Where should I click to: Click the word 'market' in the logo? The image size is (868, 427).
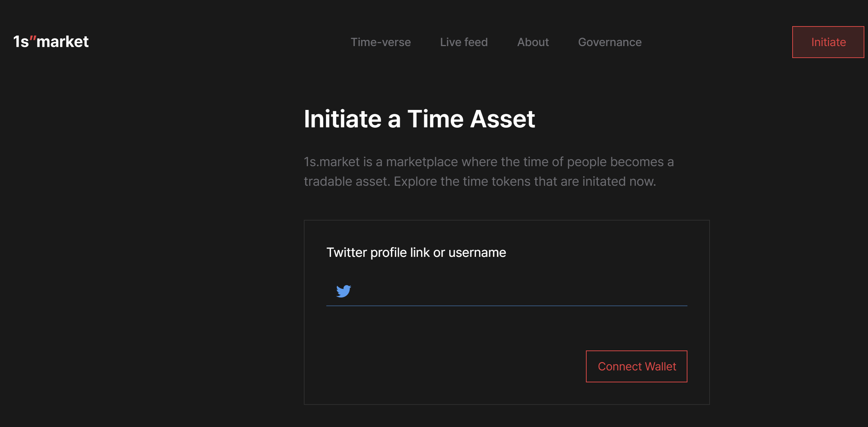pyautogui.click(x=62, y=42)
